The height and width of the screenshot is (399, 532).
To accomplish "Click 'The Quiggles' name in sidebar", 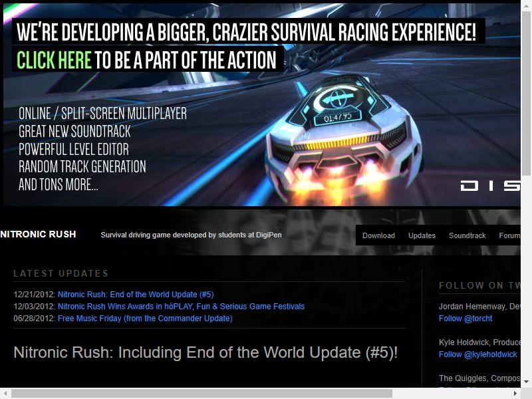I will coord(462,378).
